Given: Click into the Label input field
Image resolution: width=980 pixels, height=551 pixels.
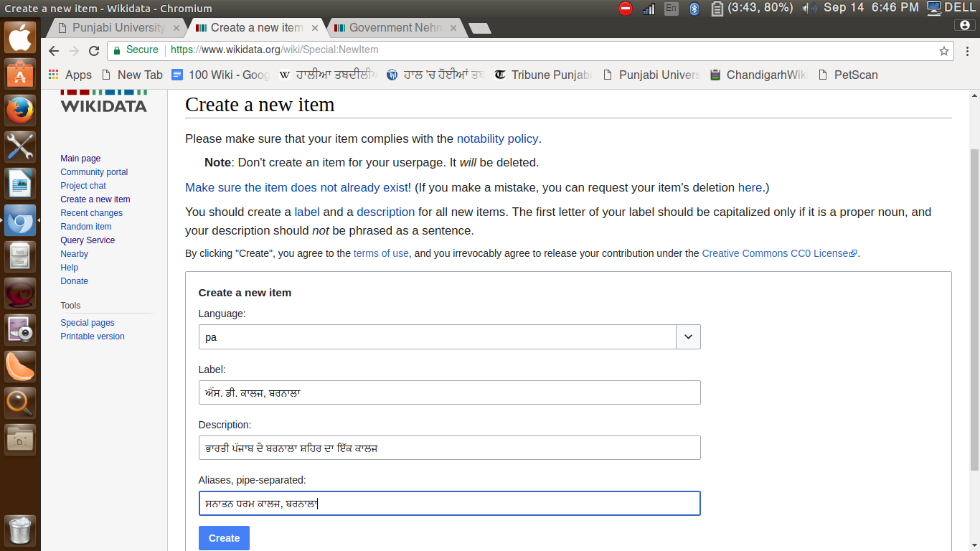Looking at the screenshot, I should tap(449, 392).
